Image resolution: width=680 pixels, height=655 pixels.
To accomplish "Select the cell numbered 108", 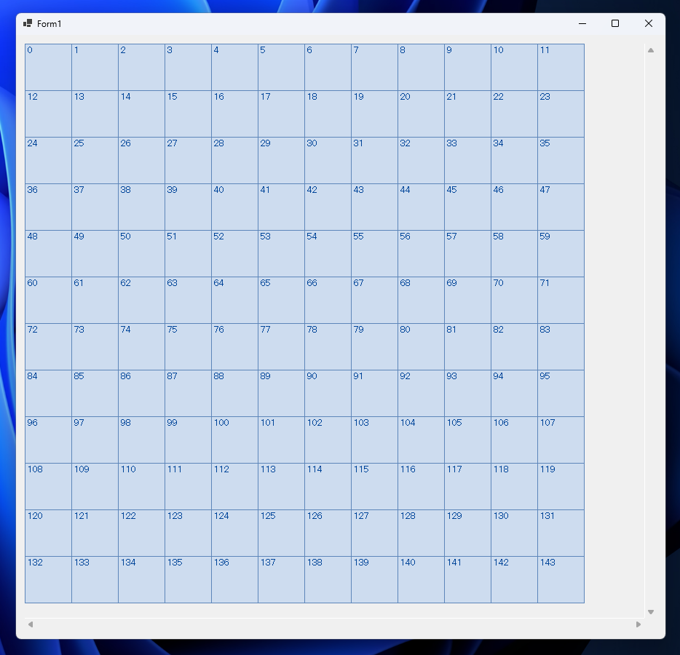I will click(x=48, y=486).
